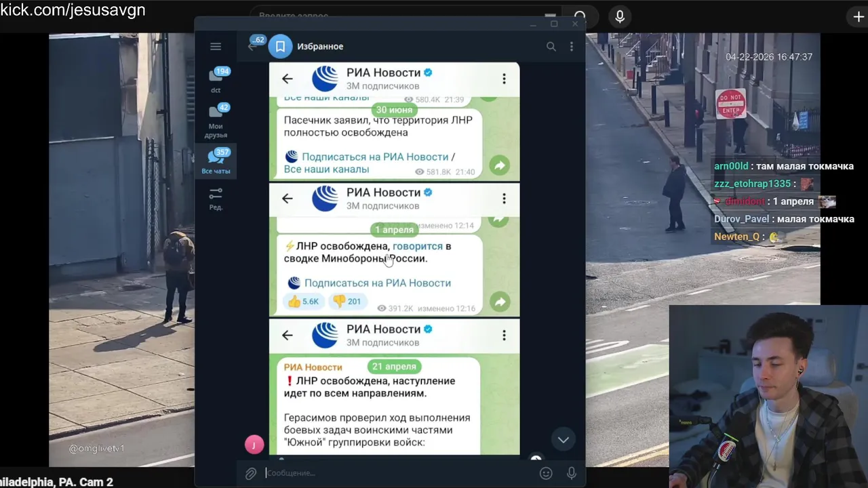Click back arrow in 30 июня screenshot
The image size is (868, 488).
288,79
